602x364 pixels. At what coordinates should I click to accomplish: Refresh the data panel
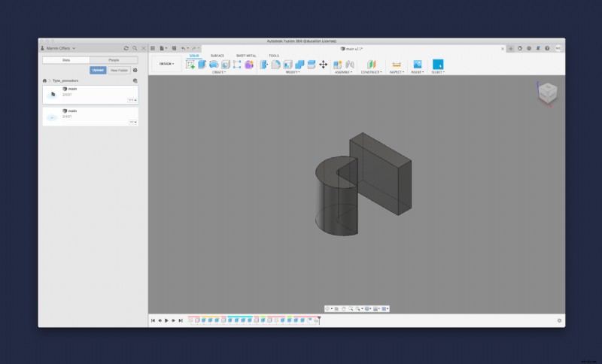tap(126, 48)
